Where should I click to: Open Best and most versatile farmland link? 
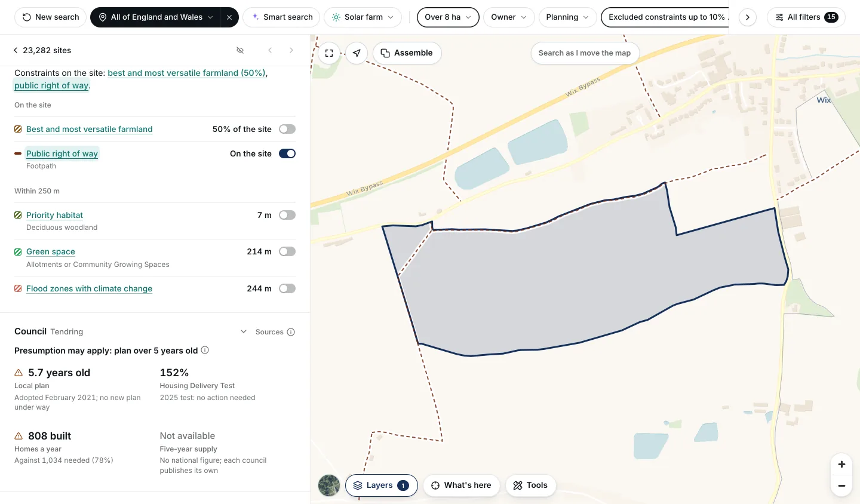[90, 129]
